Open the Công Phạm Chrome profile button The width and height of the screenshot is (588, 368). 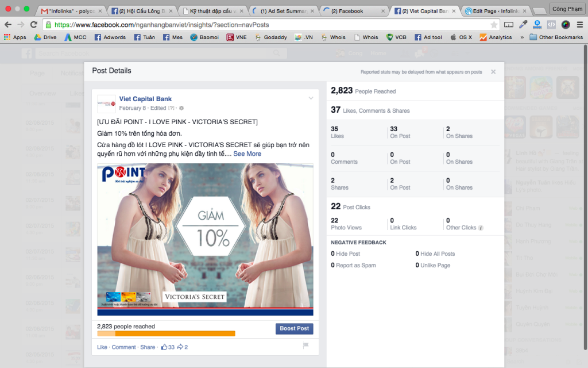[x=567, y=9]
